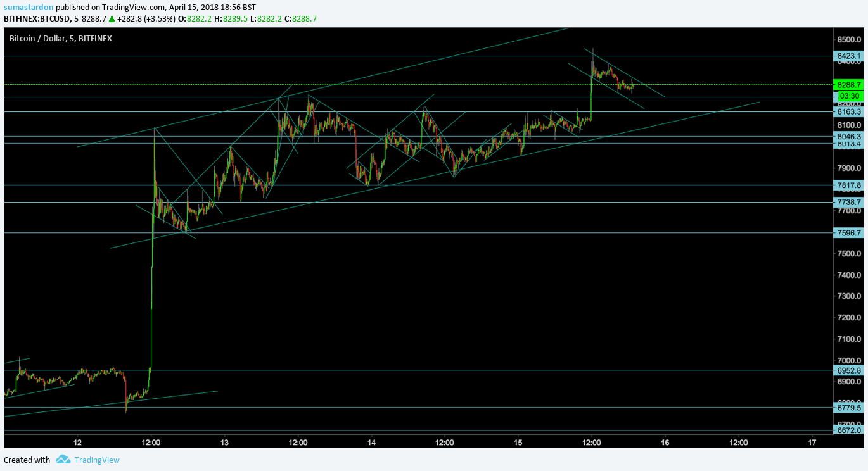Click the 7400.0 price axis tick
The image size is (868, 471).
click(849, 275)
